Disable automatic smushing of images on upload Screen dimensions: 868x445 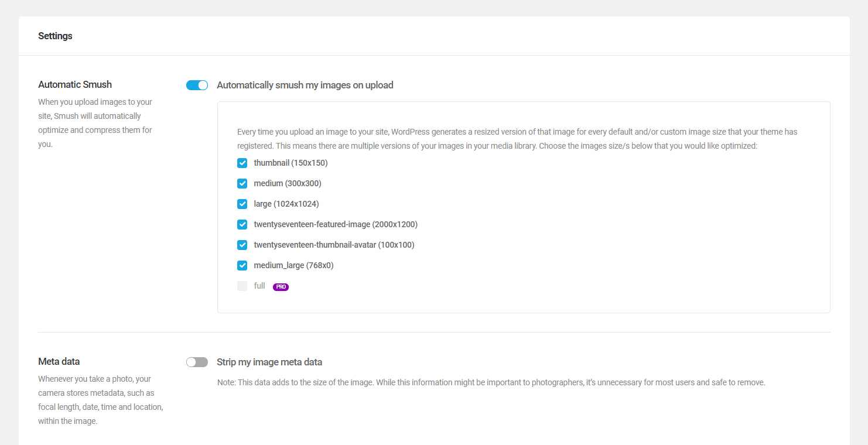(x=197, y=85)
